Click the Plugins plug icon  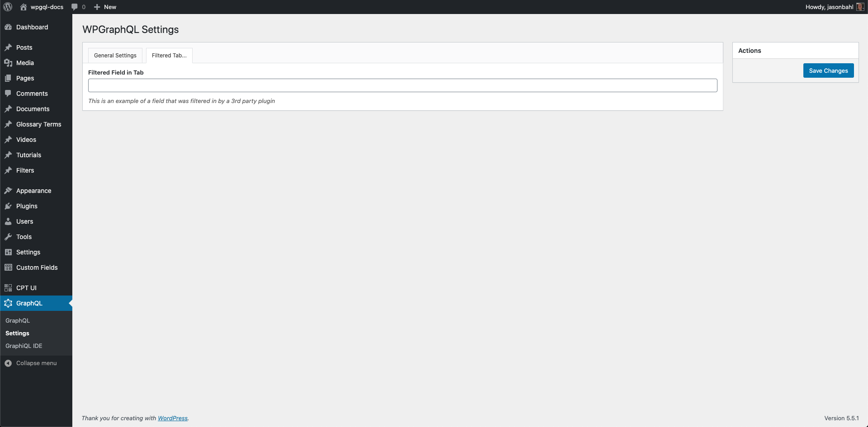[8, 206]
